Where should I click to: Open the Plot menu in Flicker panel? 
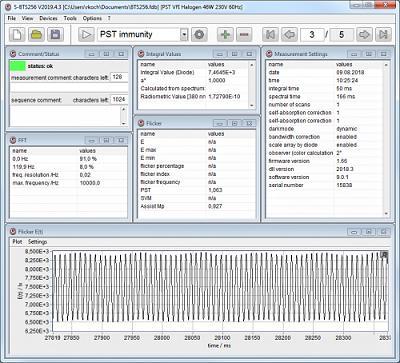pos(17,242)
